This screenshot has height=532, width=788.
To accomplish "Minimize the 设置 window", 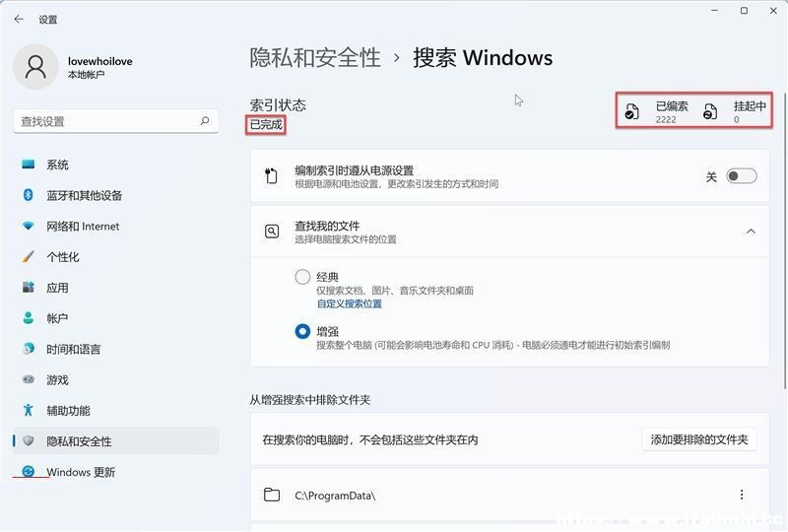I will click(x=715, y=10).
